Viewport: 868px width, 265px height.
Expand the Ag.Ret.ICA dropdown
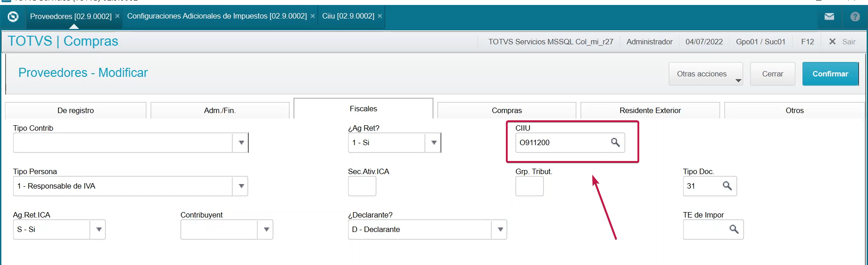[98, 229]
